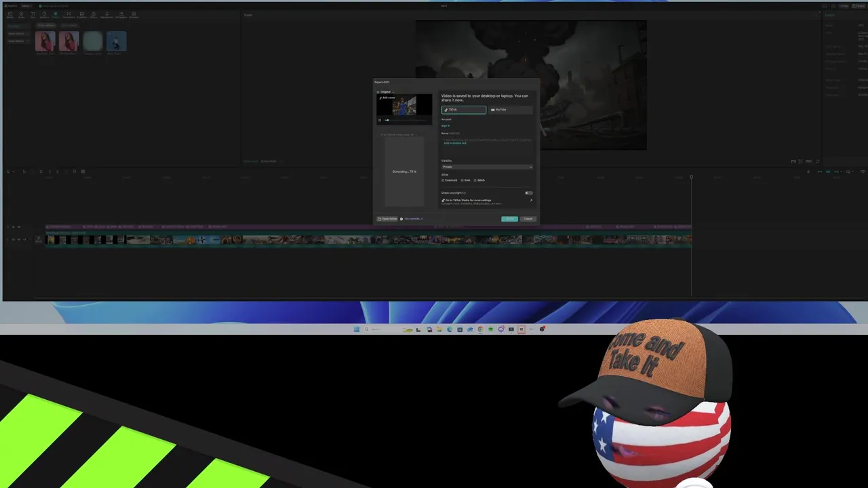Select the blue dancer effect thumbnail
868x488 pixels.
[117, 41]
